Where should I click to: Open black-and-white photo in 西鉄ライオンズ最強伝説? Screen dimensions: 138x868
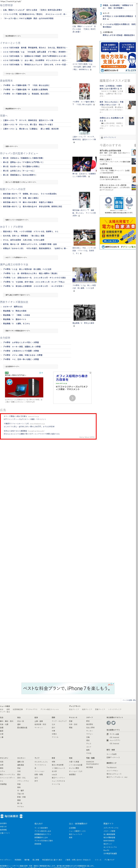(x=84, y=313)
